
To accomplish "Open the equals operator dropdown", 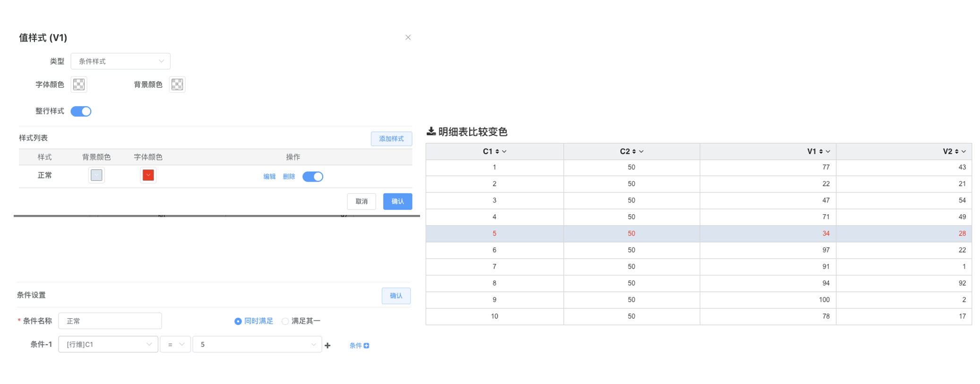I will coord(175,344).
